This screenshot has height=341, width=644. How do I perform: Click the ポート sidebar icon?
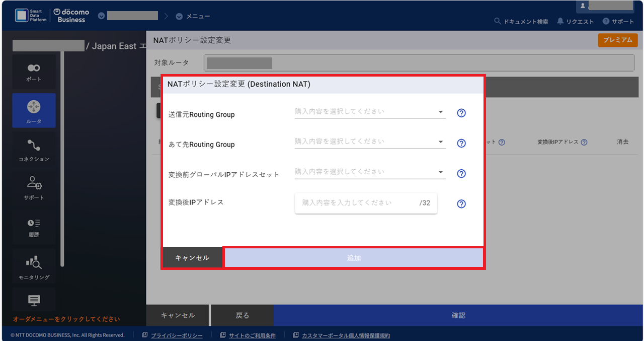(34, 72)
